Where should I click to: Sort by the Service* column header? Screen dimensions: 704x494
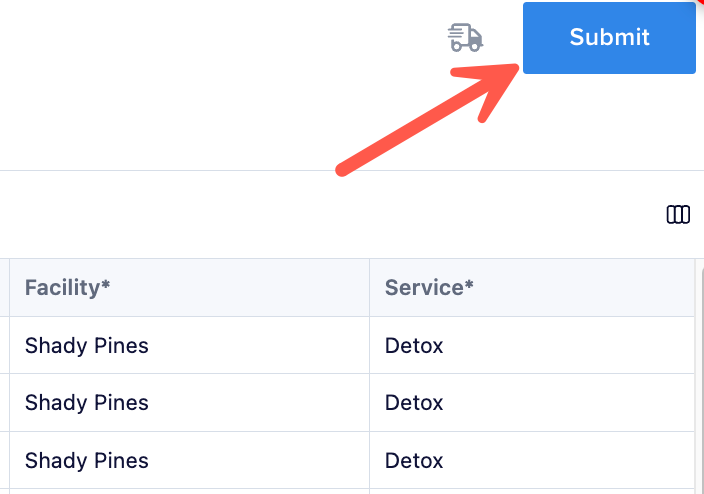429,287
